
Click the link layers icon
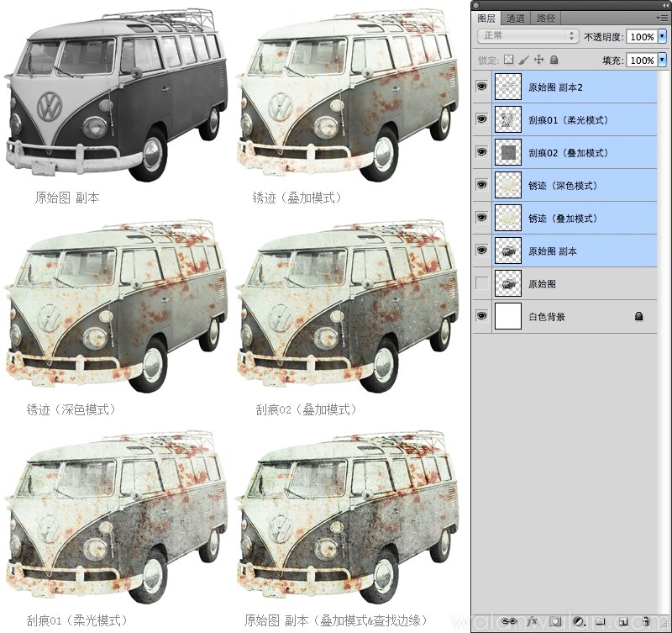(x=508, y=621)
